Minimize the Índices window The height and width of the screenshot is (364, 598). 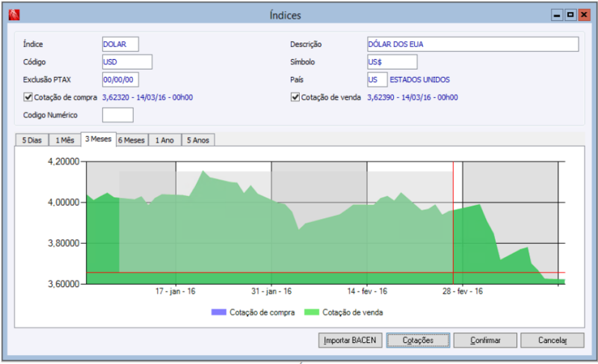[557, 15]
